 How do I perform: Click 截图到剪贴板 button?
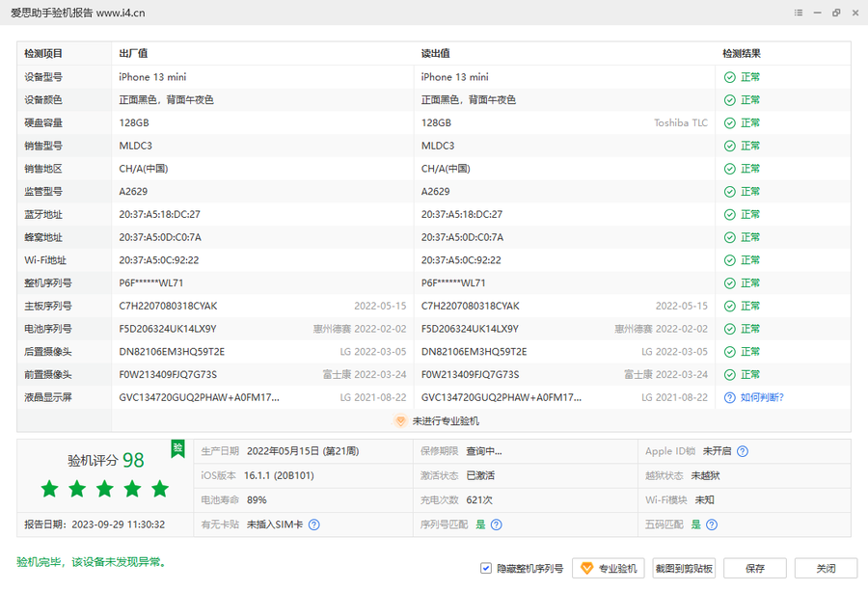click(684, 569)
